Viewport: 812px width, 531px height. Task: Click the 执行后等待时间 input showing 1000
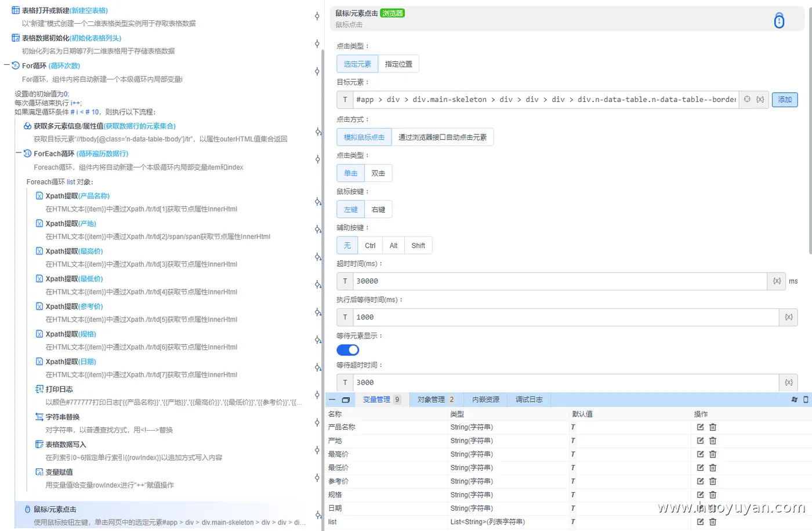click(x=565, y=317)
